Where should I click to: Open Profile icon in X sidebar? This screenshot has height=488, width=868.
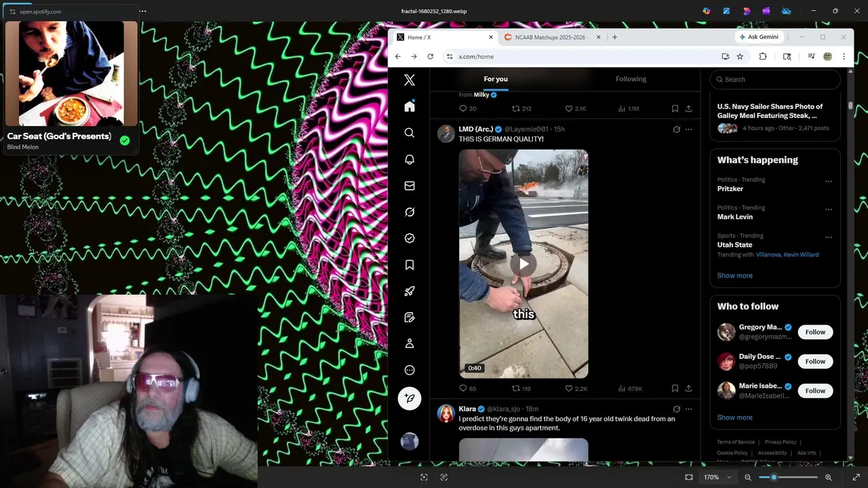pyautogui.click(x=410, y=344)
